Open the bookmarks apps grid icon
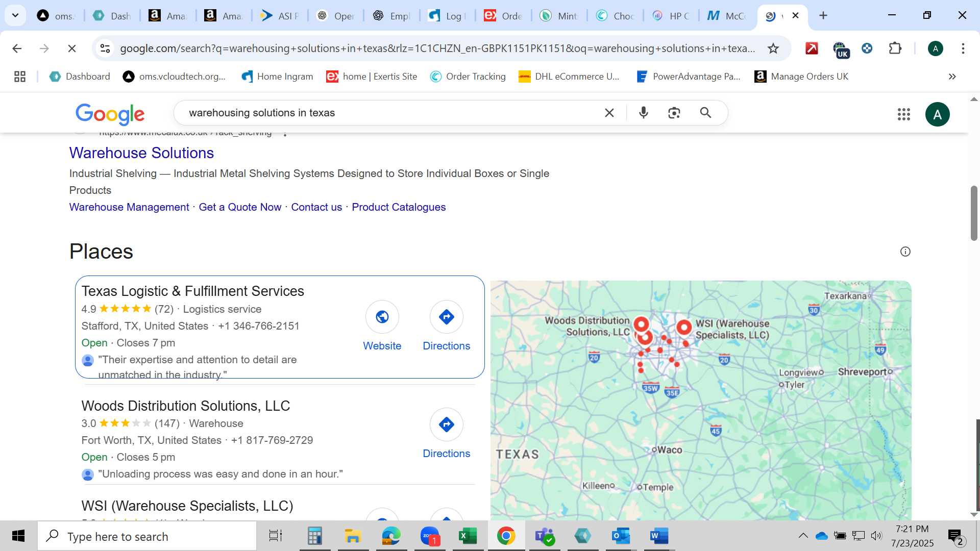This screenshot has width=980, height=551. 20,77
